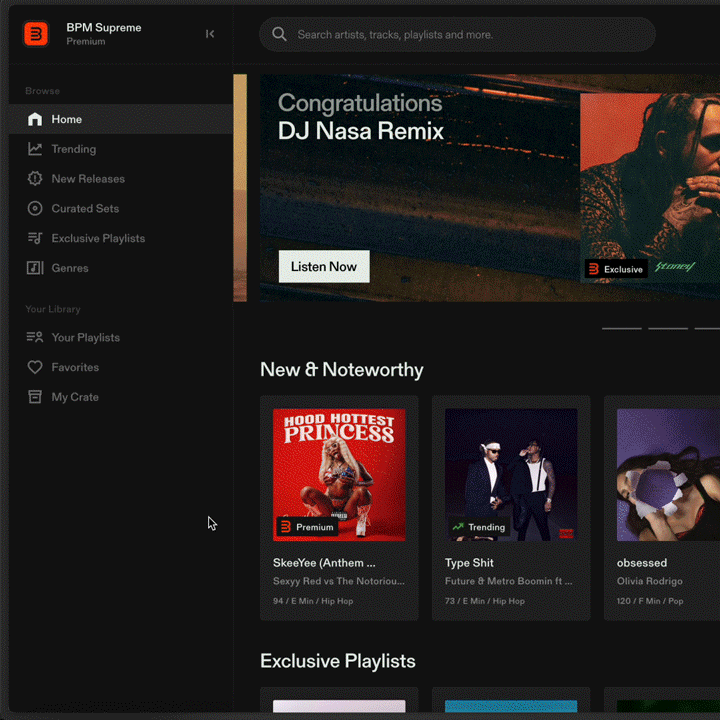Click the Congratulations banner title
This screenshot has width=720, height=720.
click(x=360, y=103)
